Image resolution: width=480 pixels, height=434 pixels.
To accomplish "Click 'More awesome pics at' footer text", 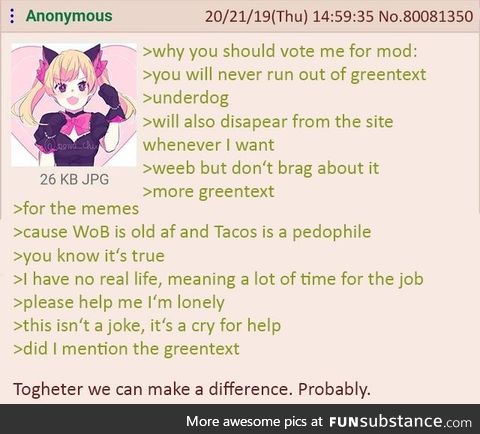I will pyautogui.click(x=254, y=422).
